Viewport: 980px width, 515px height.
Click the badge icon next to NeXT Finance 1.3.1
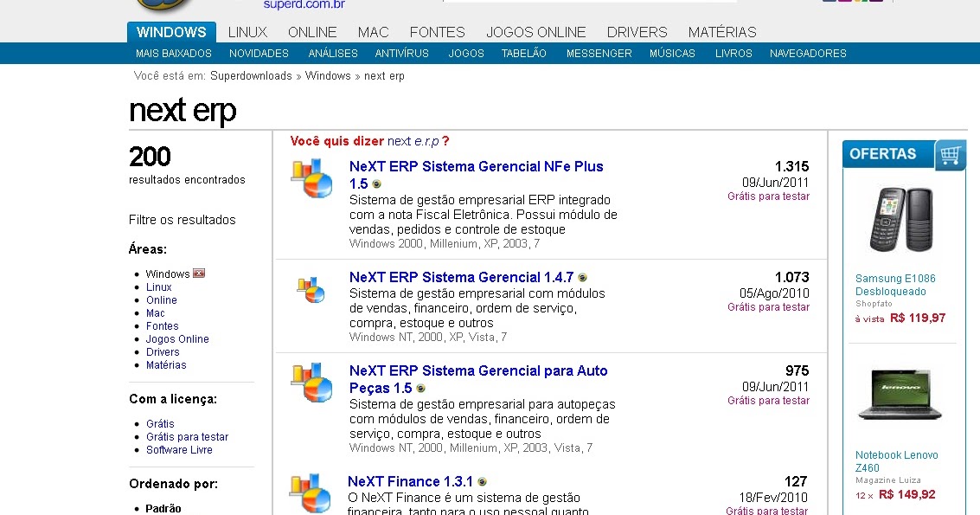(x=482, y=481)
